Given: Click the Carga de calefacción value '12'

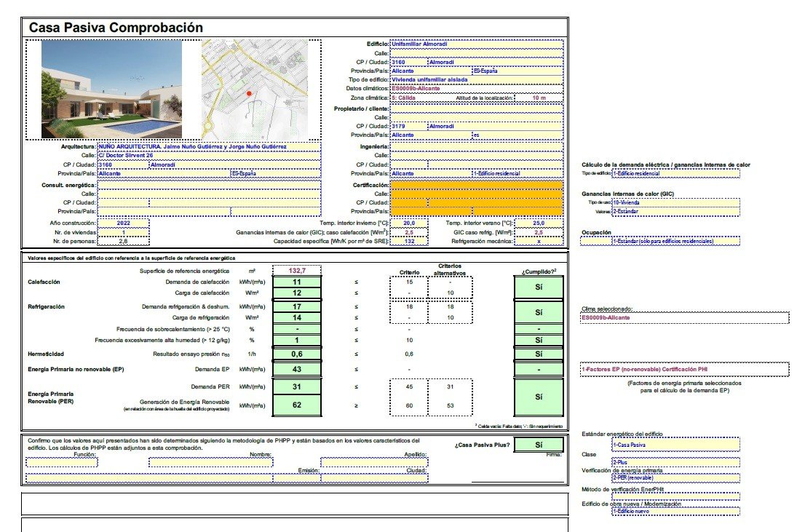Looking at the screenshot, I should (x=297, y=293).
